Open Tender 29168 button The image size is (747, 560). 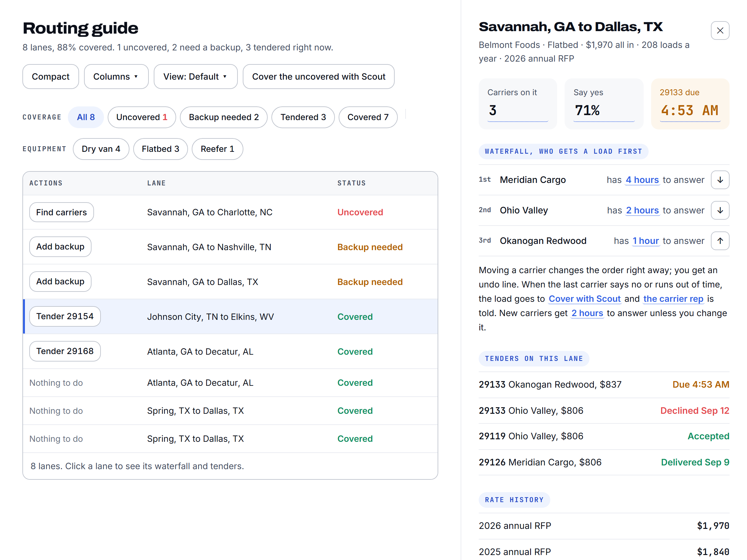pyautogui.click(x=65, y=351)
